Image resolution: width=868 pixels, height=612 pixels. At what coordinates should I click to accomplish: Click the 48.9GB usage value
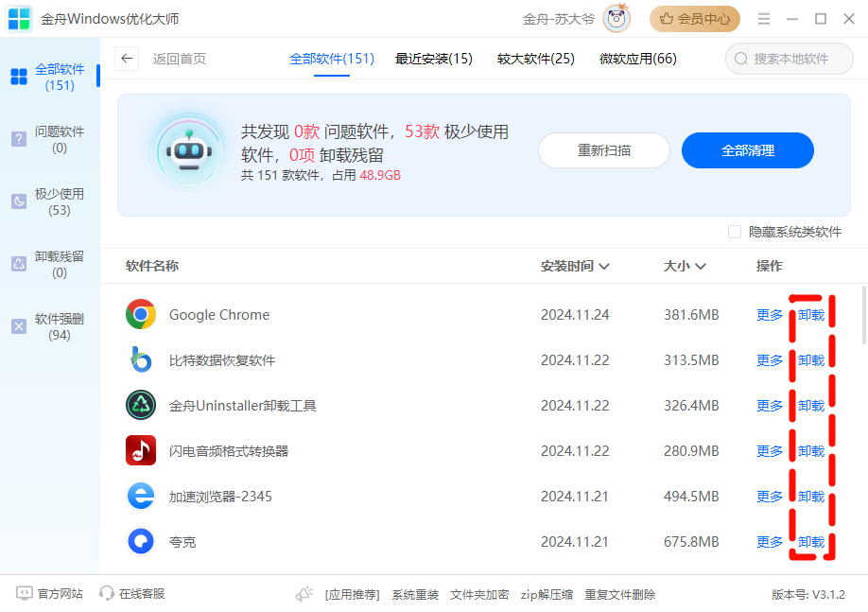click(x=380, y=176)
